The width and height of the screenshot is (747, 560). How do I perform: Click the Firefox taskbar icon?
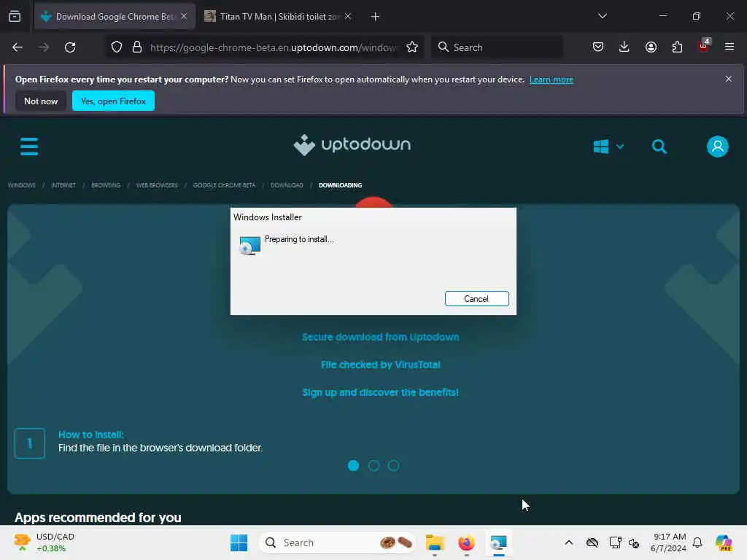[x=466, y=542]
